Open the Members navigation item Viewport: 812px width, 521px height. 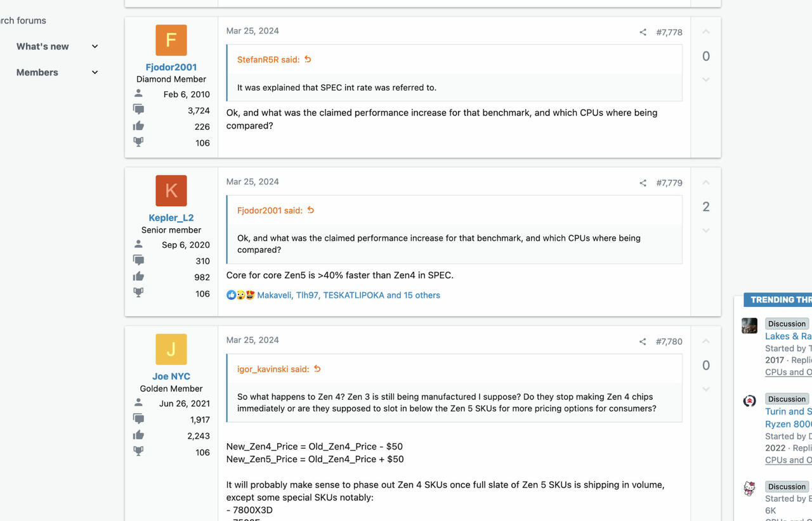tap(37, 72)
